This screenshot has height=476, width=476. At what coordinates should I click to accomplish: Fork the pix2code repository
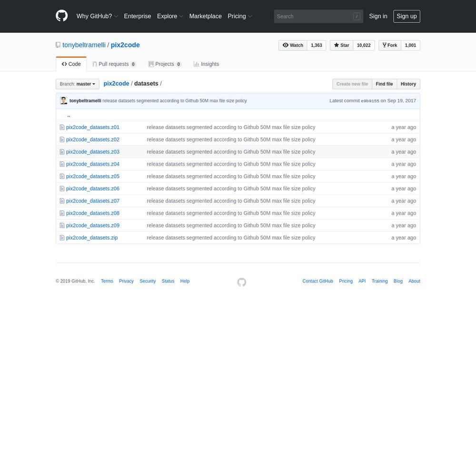pyautogui.click(x=390, y=45)
